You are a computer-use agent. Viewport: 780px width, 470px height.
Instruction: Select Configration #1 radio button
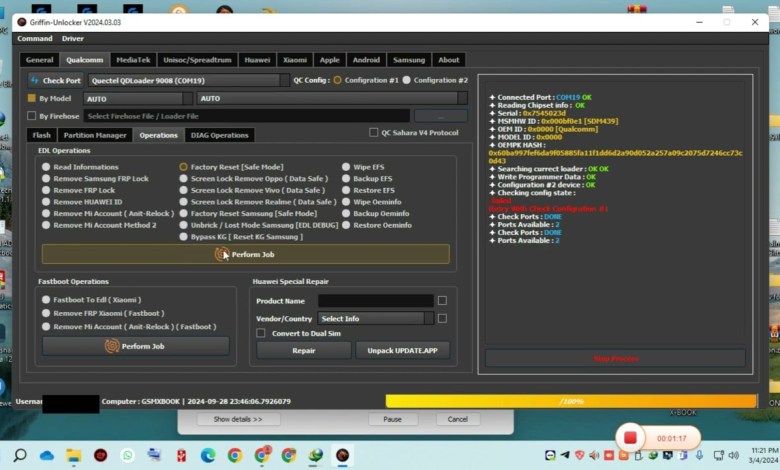coord(337,80)
